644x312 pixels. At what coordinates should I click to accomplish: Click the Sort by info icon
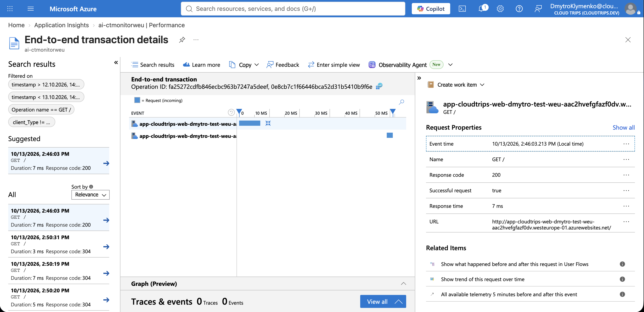coord(91,187)
